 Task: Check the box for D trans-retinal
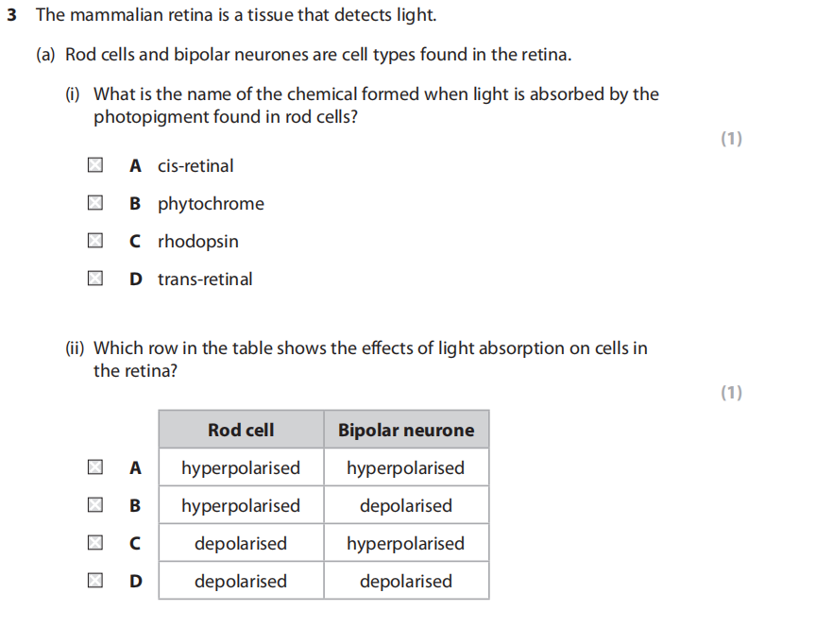pos(94,280)
